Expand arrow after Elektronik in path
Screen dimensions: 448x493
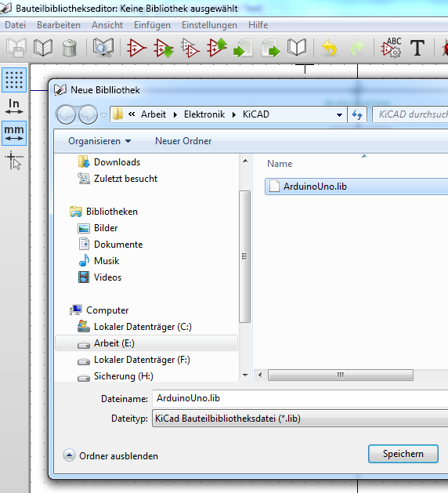click(x=234, y=114)
